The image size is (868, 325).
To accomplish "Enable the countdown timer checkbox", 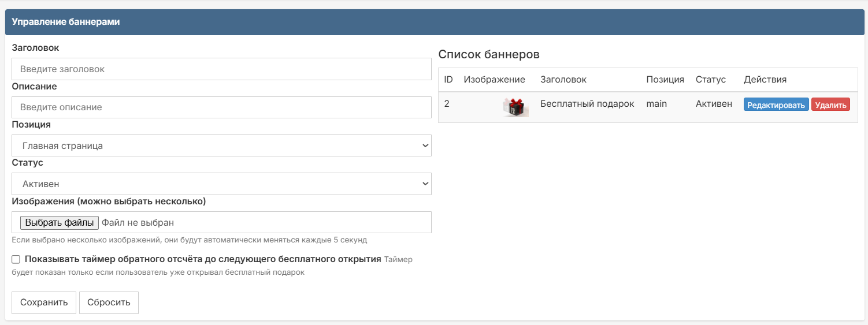I will 16,260.
